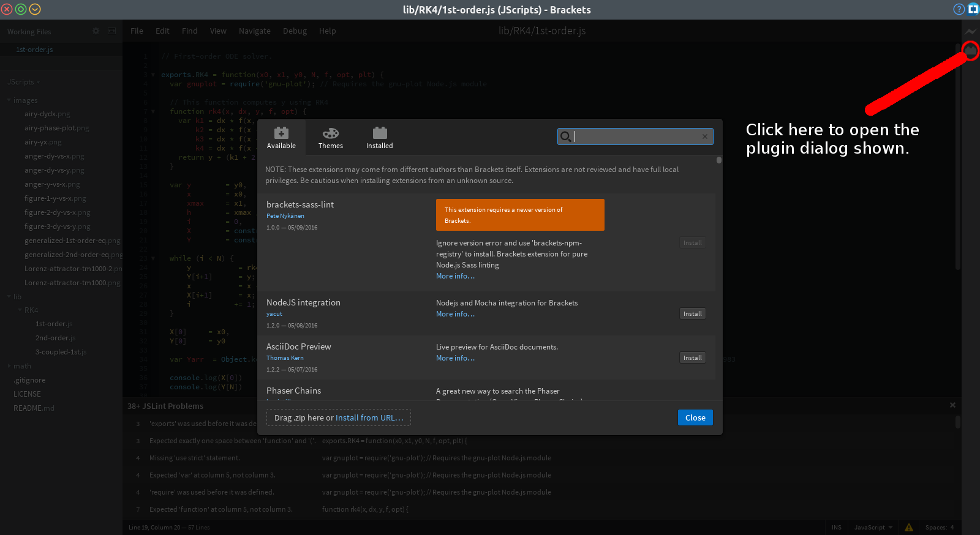The width and height of the screenshot is (980, 535).
Task: Open the Help menu
Action: [327, 31]
